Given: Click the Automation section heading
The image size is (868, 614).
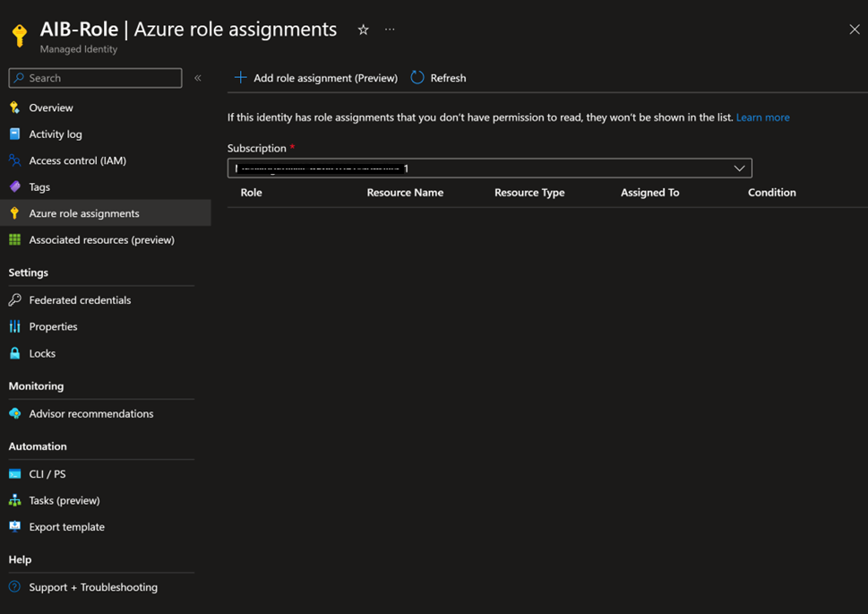Looking at the screenshot, I should (x=38, y=446).
